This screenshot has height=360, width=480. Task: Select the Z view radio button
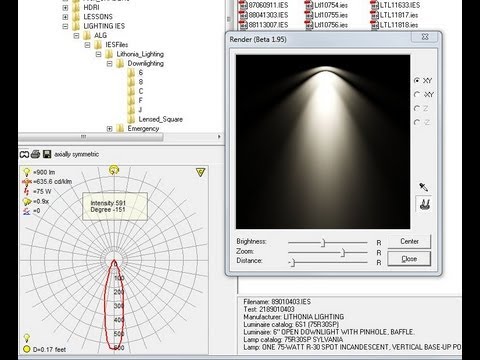coord(417,108)
